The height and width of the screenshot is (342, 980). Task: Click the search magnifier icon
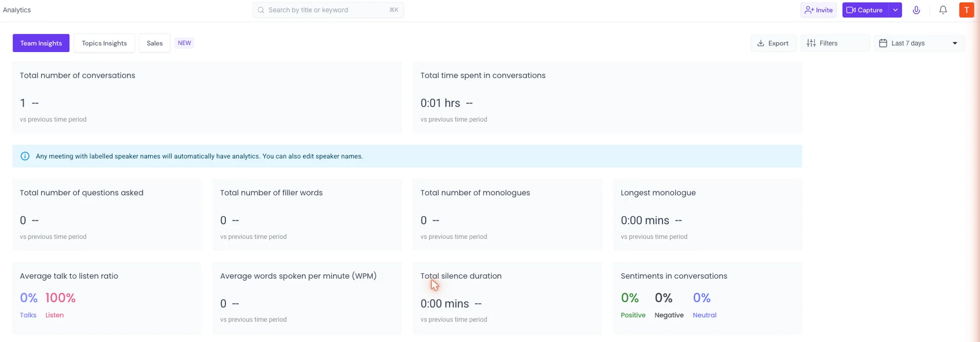(x=261, y=10)
